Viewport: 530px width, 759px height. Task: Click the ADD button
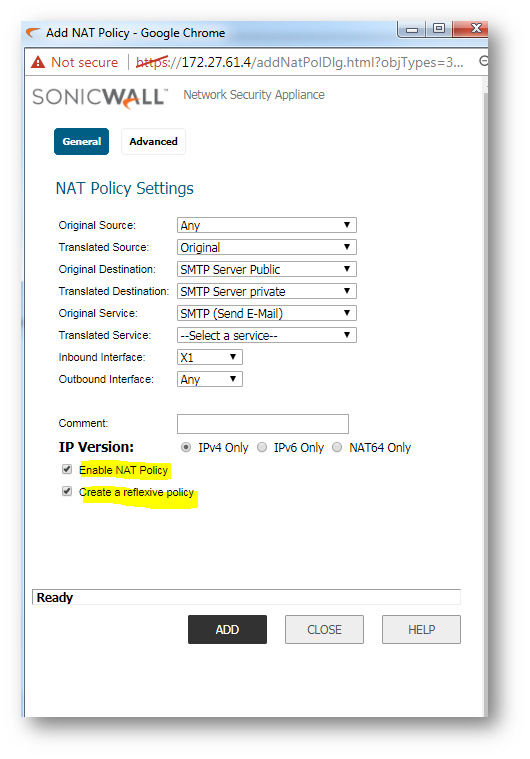pyautogui.click(x=227, y=629)
